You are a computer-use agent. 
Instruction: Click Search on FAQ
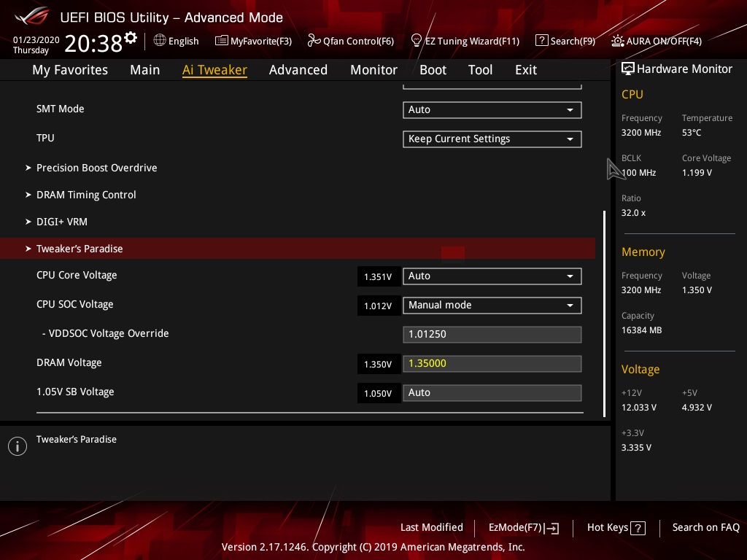click(x=706, y=528)
